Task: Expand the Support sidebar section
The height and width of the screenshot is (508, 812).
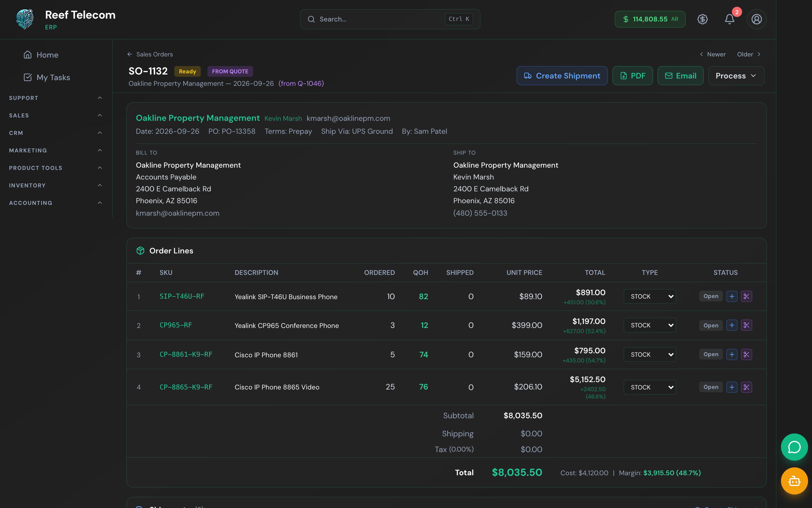Action: coord(56,98)
